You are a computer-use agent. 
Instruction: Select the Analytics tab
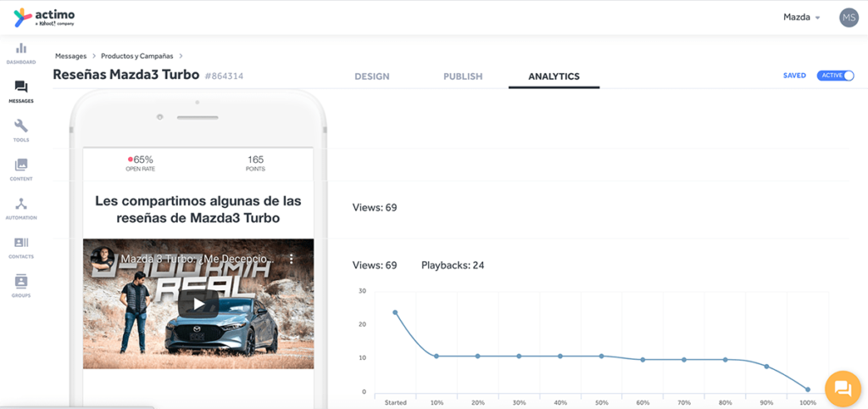pos(554,76)
